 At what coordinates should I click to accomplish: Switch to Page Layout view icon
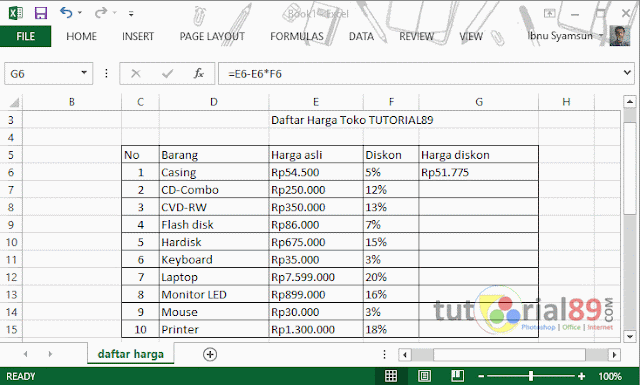(424, 376)
